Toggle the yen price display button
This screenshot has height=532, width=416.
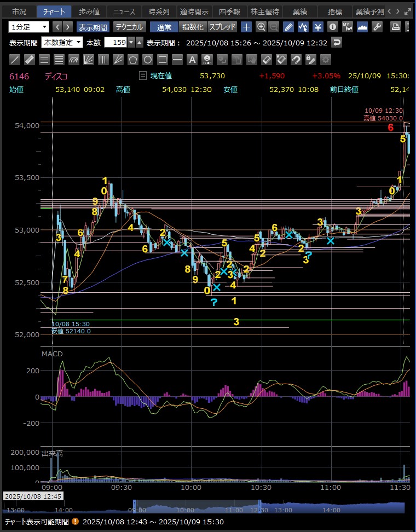pyautogui.click(x=317, y=27)
